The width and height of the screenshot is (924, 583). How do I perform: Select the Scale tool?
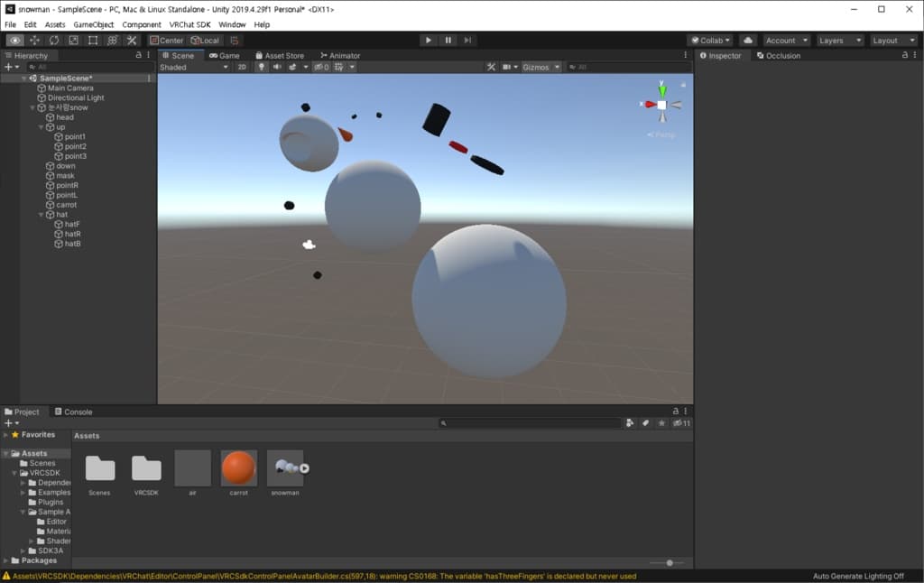tap(73, 41)
